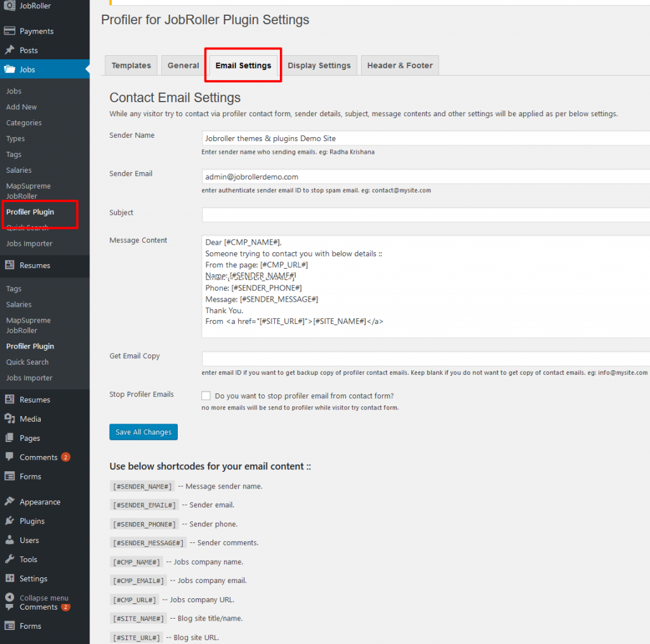Switch to the Templates tab
This screenshot has width=650, height=644.
131,65
